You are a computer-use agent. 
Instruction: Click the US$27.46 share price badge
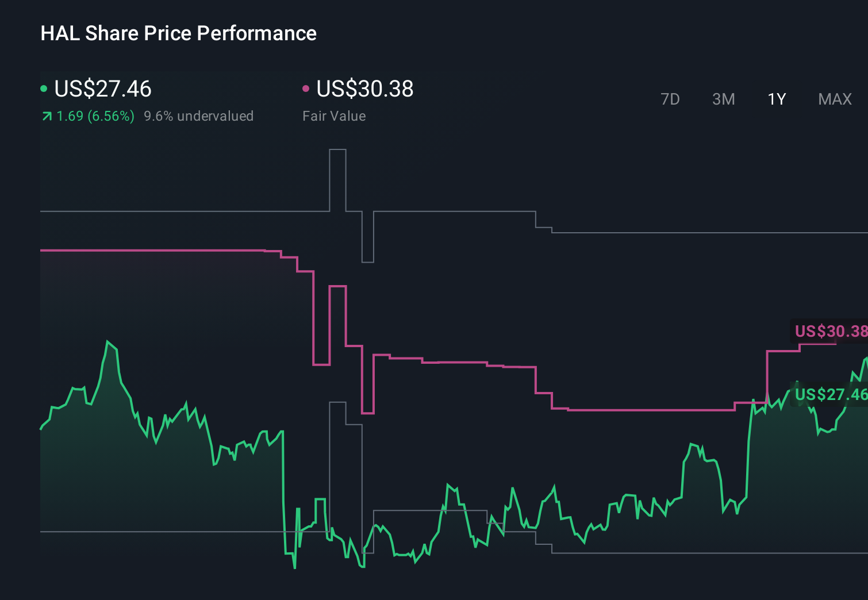coord(830,395)
